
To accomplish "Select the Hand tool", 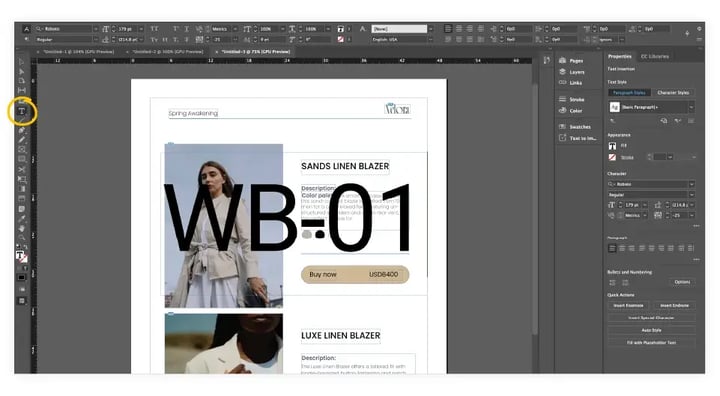I will click(22, 228).
